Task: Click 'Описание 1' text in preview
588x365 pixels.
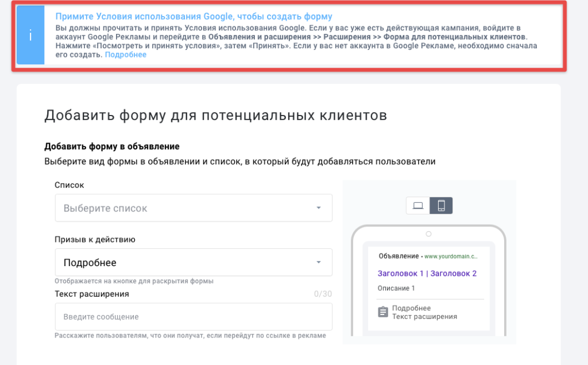Action: click(396, 289)
